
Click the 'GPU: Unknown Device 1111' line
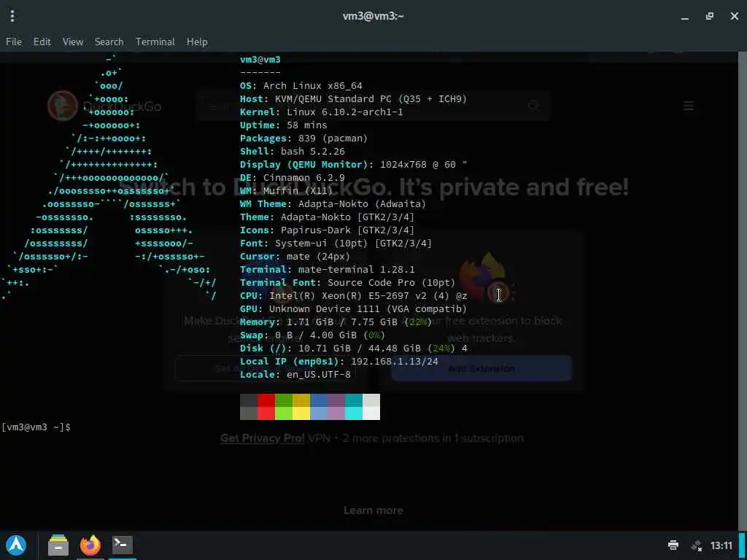pos(354,309)
